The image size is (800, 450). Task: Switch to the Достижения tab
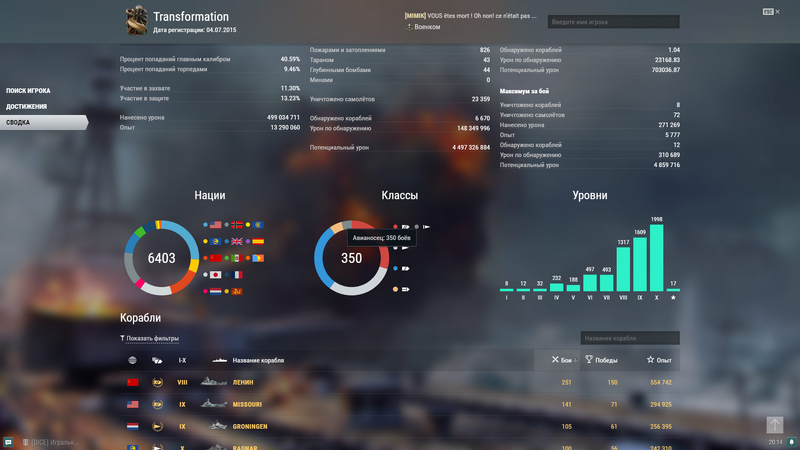pos(26,106)
